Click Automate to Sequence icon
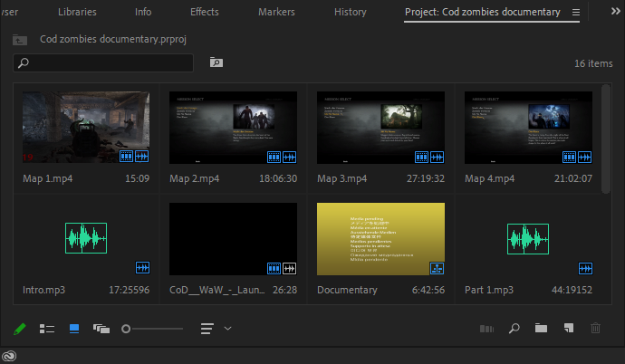The image size is (625, 364). point(486,329)
